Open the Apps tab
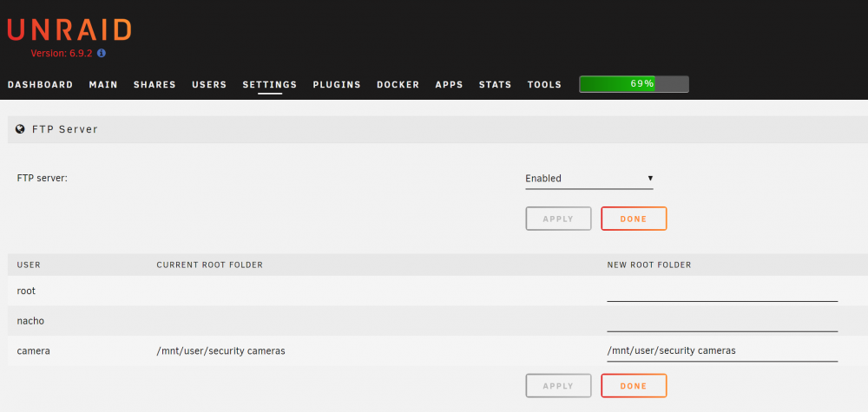Screen dimensions: 868x412 coord(449,85)
